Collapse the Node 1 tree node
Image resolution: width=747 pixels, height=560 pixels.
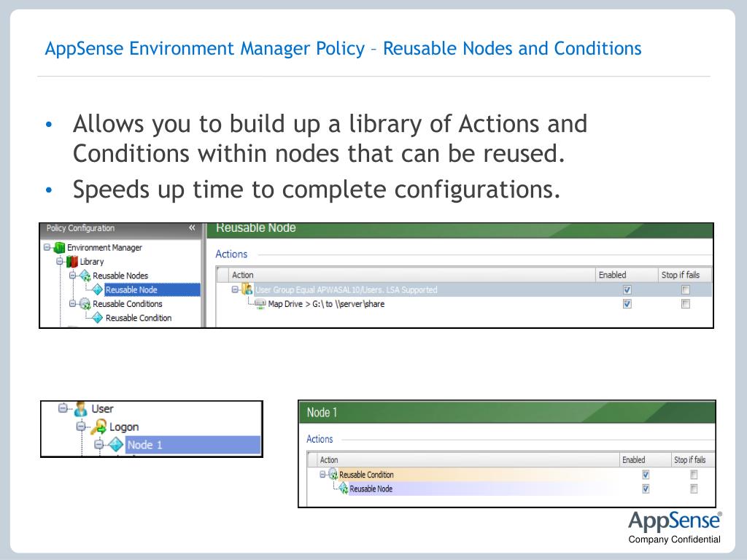[98, 445]
